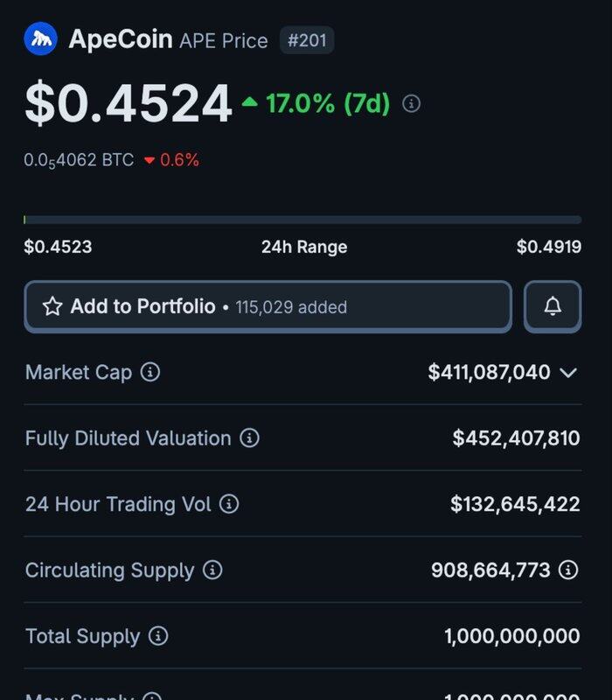Screen dimensions: 612x700
Task: Click info icon beside 7d percentage
Action: [411, 104]
